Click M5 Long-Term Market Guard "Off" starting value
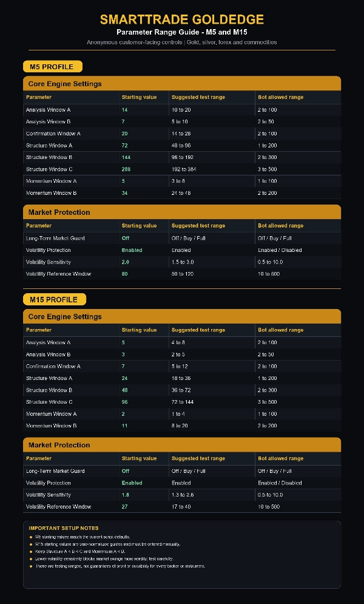364x604 pixels. [126, 238]
